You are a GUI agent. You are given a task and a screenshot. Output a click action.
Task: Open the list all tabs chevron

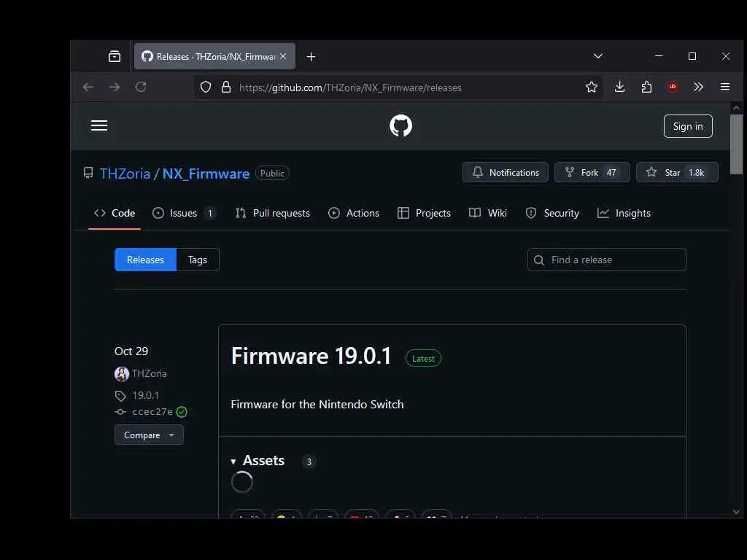(598, 56)
